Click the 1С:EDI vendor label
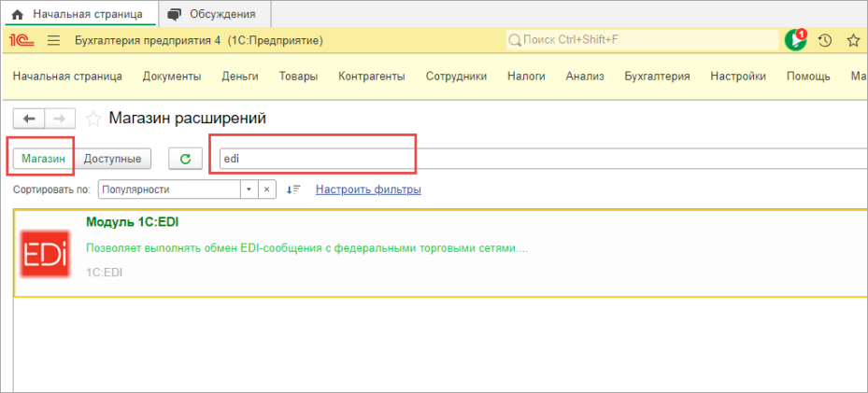The width and height of the screenshot is (868, 393). click(x=105, y=273)
